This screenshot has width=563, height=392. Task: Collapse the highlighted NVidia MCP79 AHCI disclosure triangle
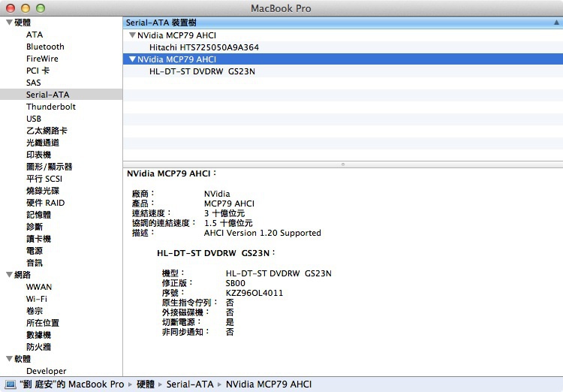point(132,59)
